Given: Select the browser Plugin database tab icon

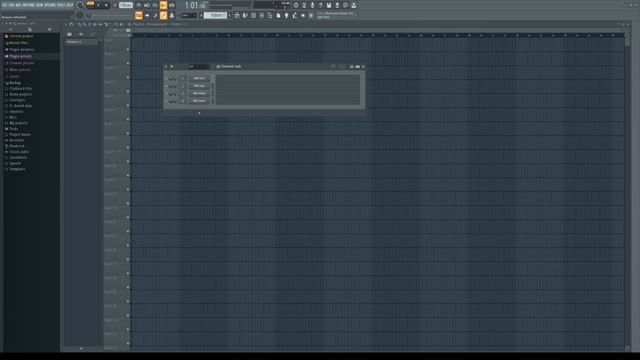Looking at the screenshot, I should point(49,29).
